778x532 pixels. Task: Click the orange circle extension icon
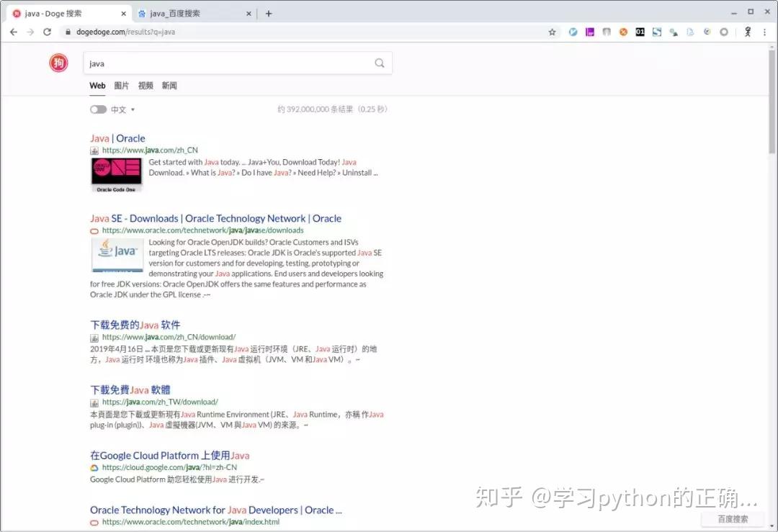tap(623, 32)
